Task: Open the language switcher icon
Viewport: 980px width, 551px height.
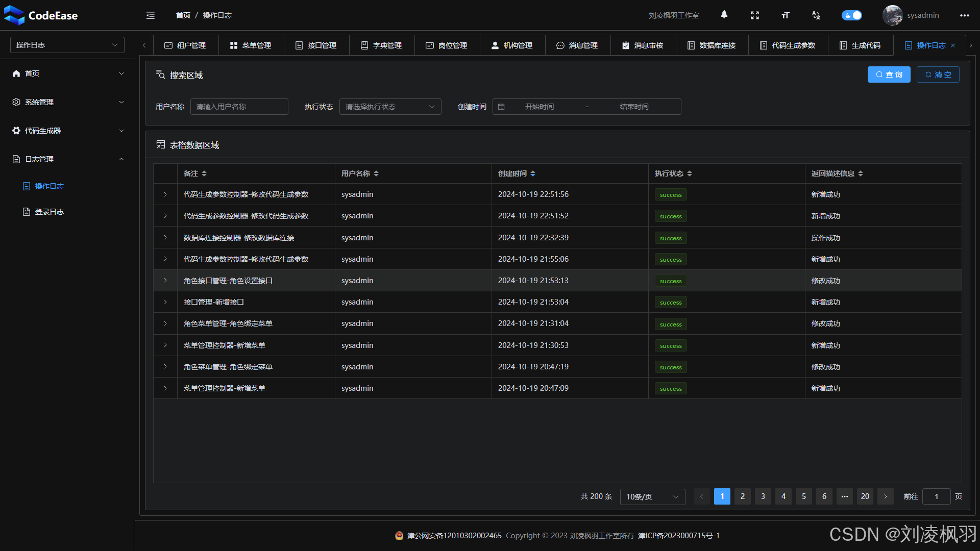Action: [816, 15]
